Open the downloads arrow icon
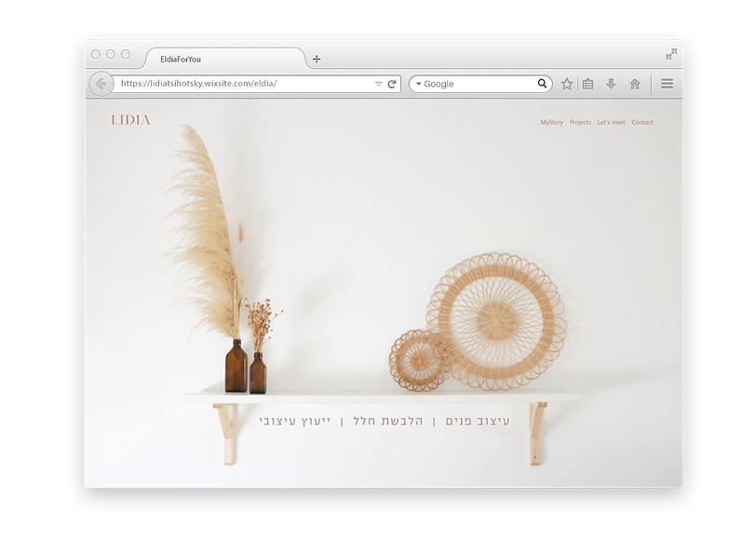Viewport: 756px width, 538px height. click(x=611, y=84)
